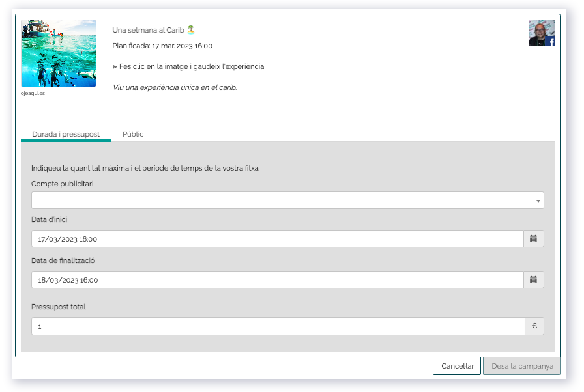The height and width of the screenshot is (392, 584).
Task: Click the Facebook badge on the avatar
Action: pos(551,42)
